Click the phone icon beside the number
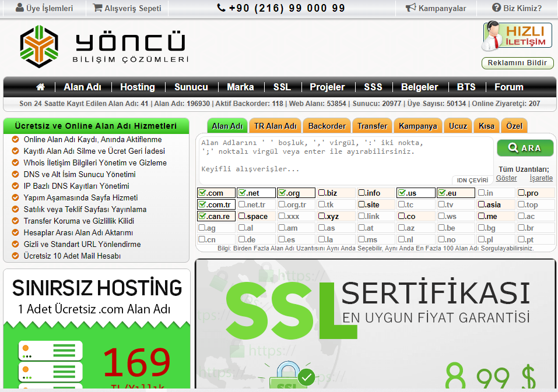Image resolution: width=558 pixels, height=392 pixels. point(222,8)
